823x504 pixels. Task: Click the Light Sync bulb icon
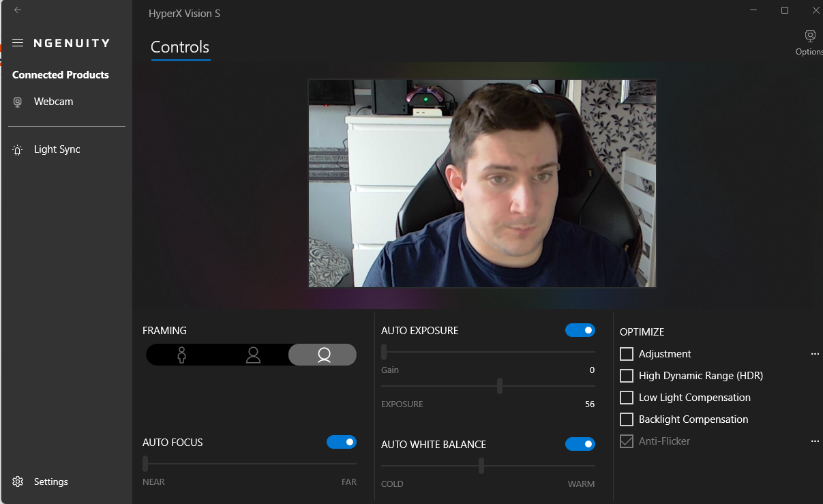point(18,150)
